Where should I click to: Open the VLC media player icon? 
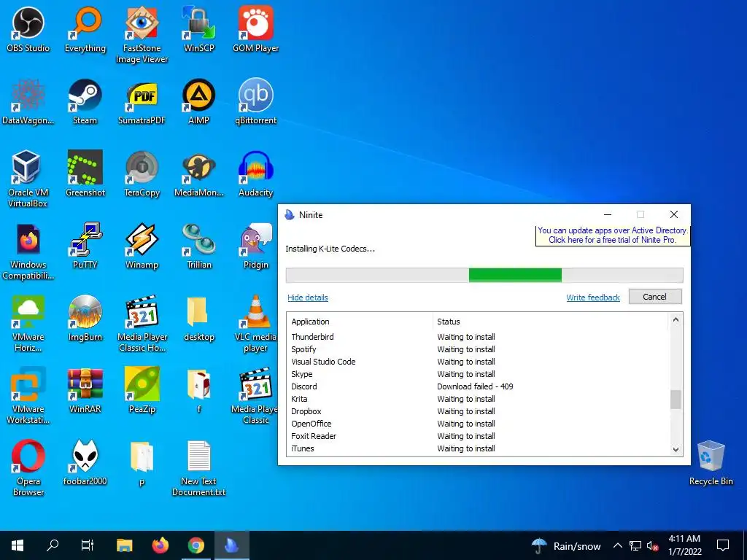tap(256, 324)
